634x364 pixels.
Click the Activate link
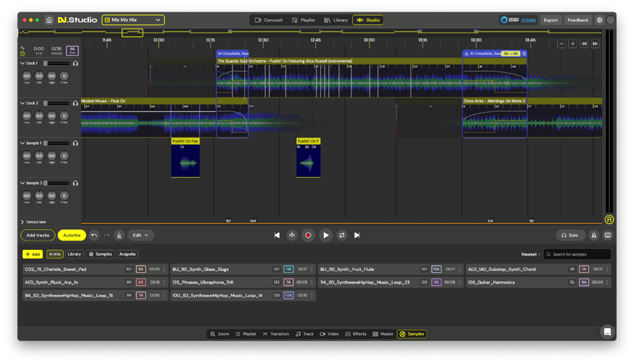coord(528,20)
